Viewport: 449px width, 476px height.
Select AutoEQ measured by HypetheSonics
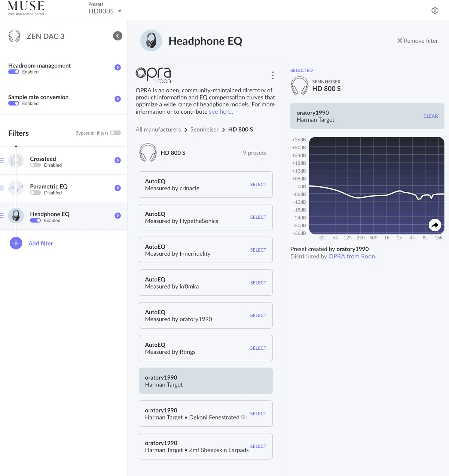pyautogui.click(x=258, y=217)
